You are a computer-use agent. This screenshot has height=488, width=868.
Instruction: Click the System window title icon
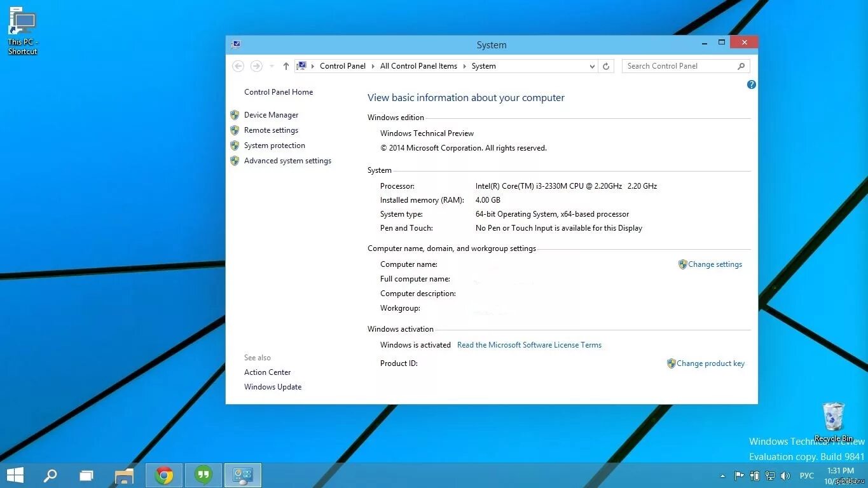(x=236, y=44)
